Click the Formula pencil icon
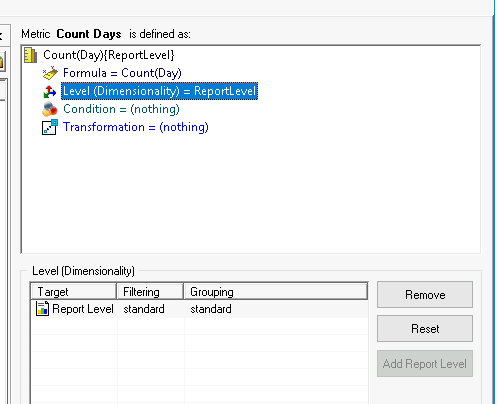The width and height of the screenshot is (498, 404). [x=50, y=73]
